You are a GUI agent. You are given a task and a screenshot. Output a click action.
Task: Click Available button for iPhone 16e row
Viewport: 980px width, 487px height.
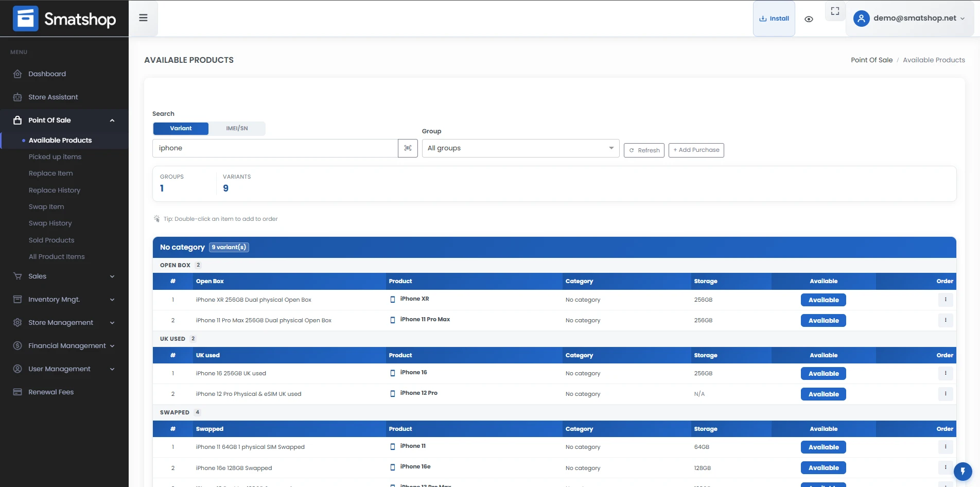tap(823, 468)
